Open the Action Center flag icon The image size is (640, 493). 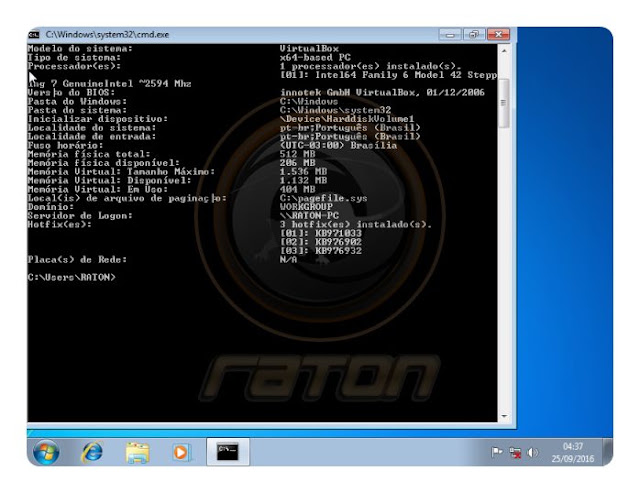(x=497, y=452)
